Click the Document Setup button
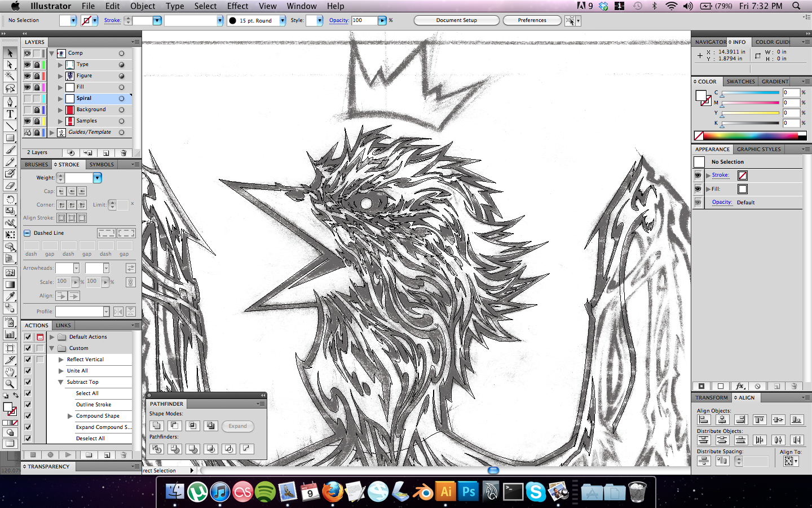The width and height of the screenshot is (812, 508). [457, 20]
